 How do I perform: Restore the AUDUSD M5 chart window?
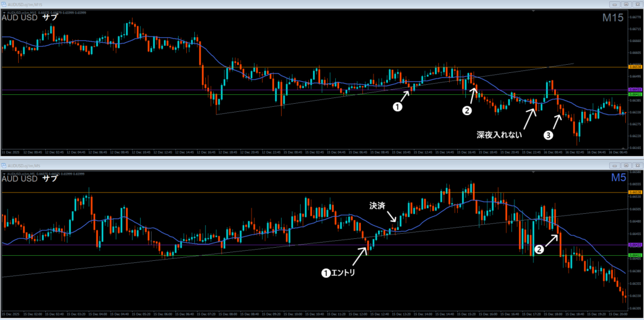(626, 165)
